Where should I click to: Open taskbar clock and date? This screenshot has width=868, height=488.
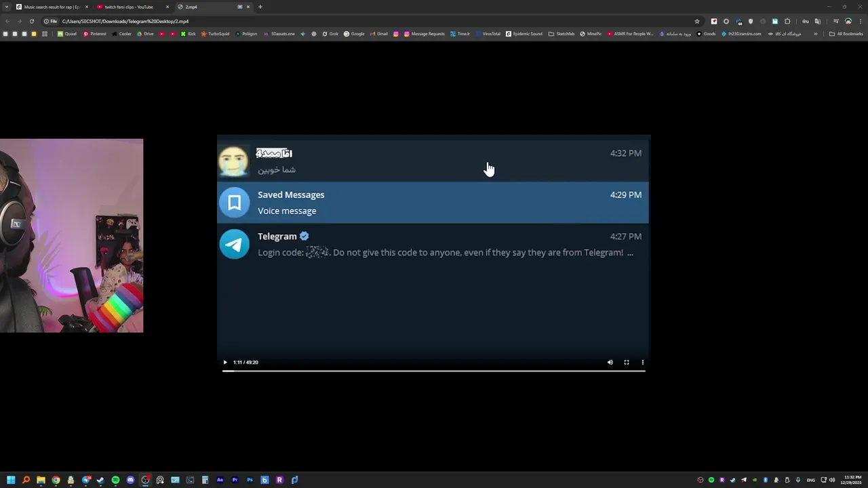click(x=852, y=480)
